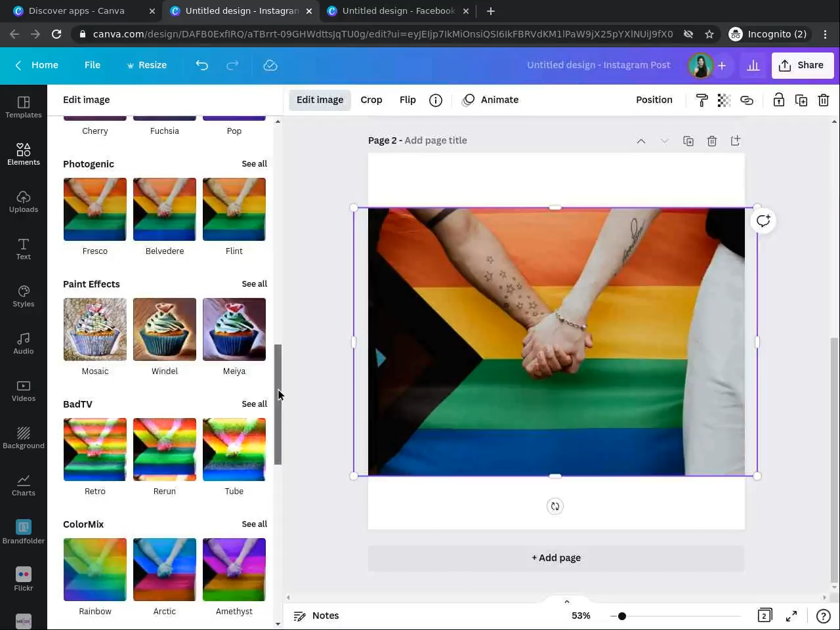Open the Styles sidebar panel

pos(24,295)
